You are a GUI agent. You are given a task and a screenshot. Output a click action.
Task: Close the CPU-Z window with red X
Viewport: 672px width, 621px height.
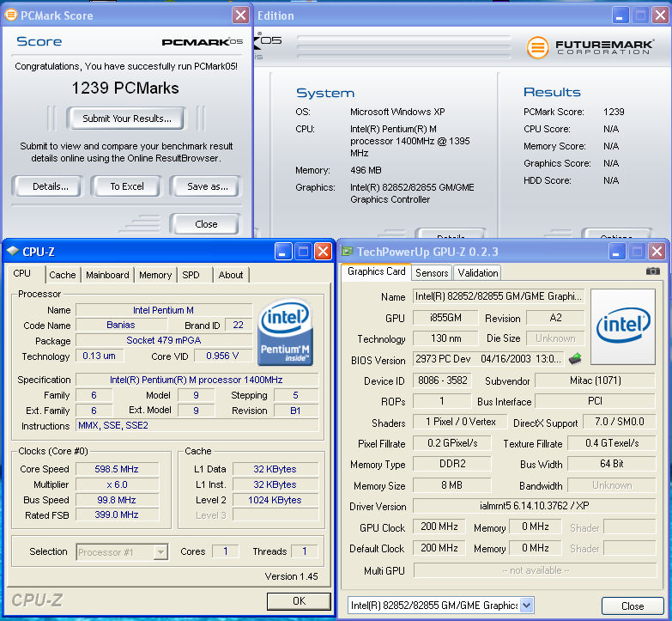324,252
